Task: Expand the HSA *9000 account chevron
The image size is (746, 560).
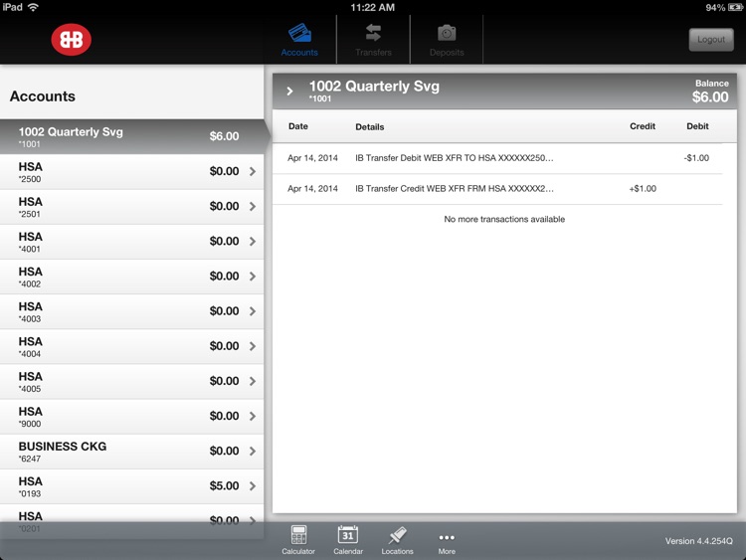Action: click(253, 417)
